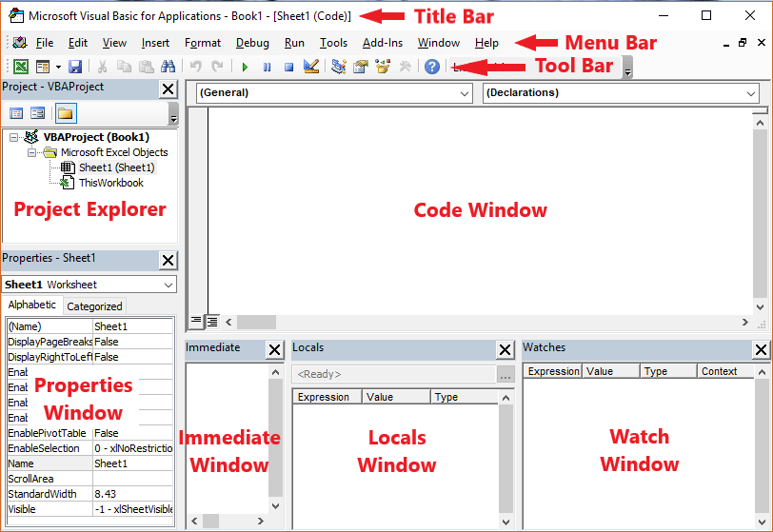Viewport: 773px width, 532px height.
Task: Open the Edit menu
Action: (78, 43)
